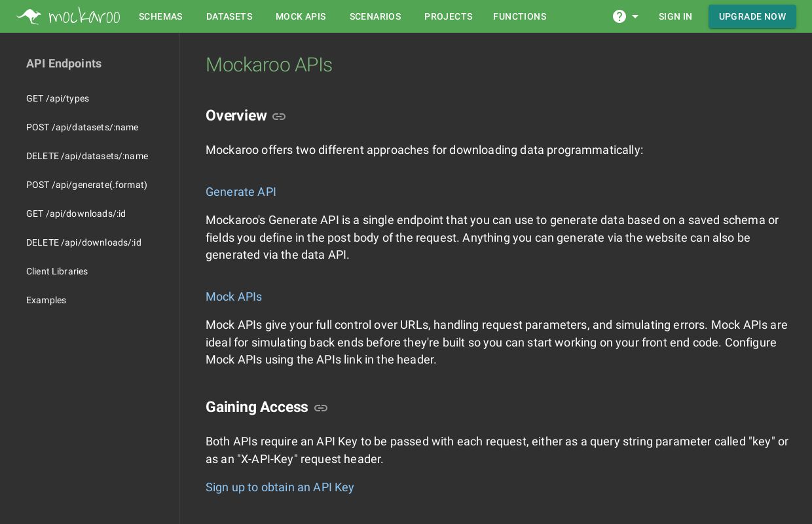This screenshot has width=812, height=524.
Task: Open the Projects menu item
Action: [x=448, y=16]
